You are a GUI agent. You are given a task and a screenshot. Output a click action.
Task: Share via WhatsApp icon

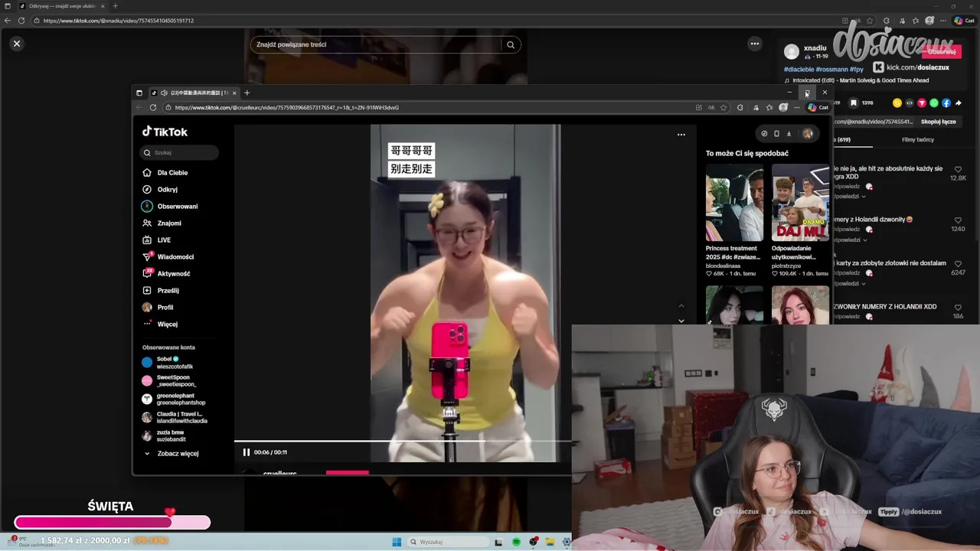[934, 103]
